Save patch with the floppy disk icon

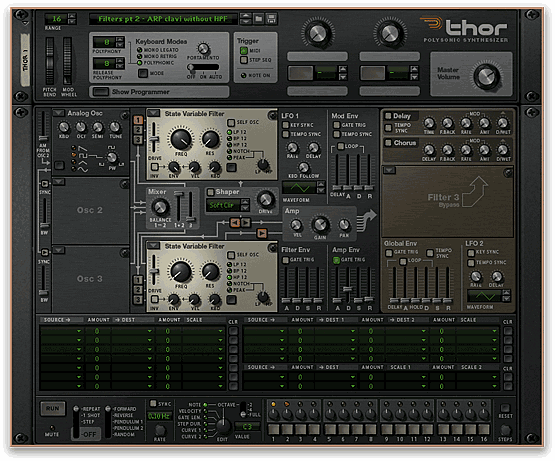[271, 18]
